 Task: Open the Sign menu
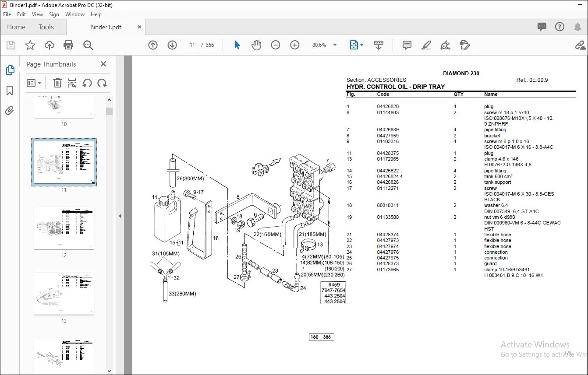54,14
